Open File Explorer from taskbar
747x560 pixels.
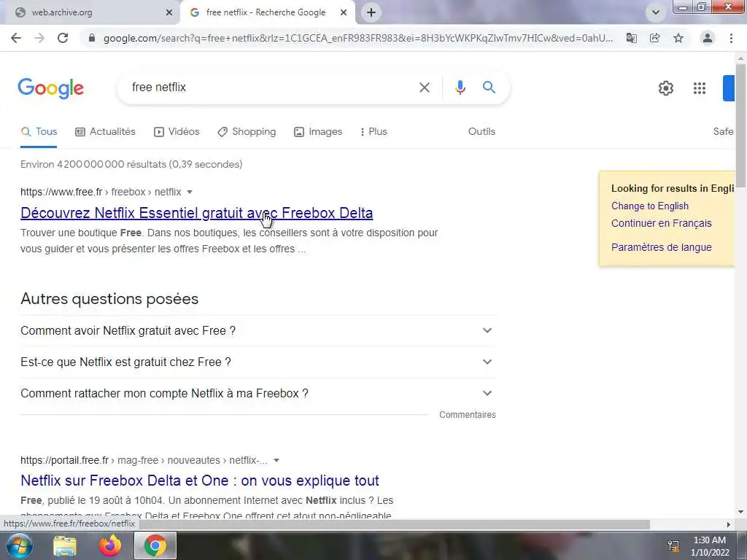pos(65,545)
